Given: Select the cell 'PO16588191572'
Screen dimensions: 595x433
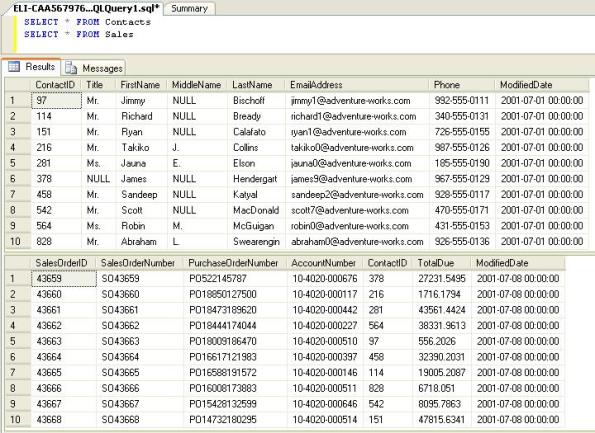Looking at the screenshot, I should [236, 373].
